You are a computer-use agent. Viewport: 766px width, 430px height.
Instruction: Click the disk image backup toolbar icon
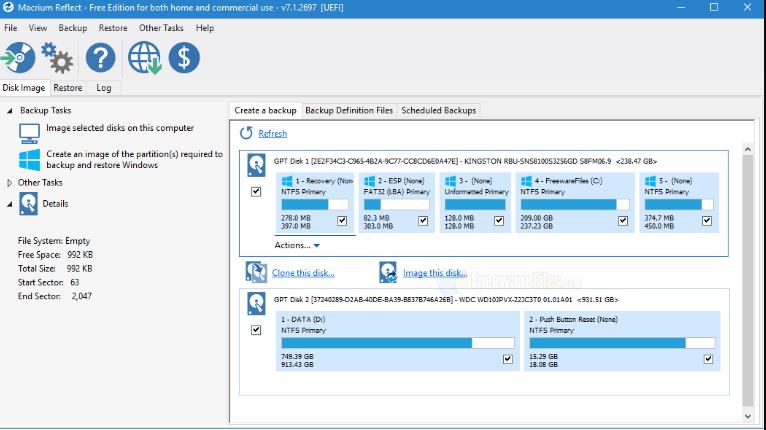coord(18,58)
